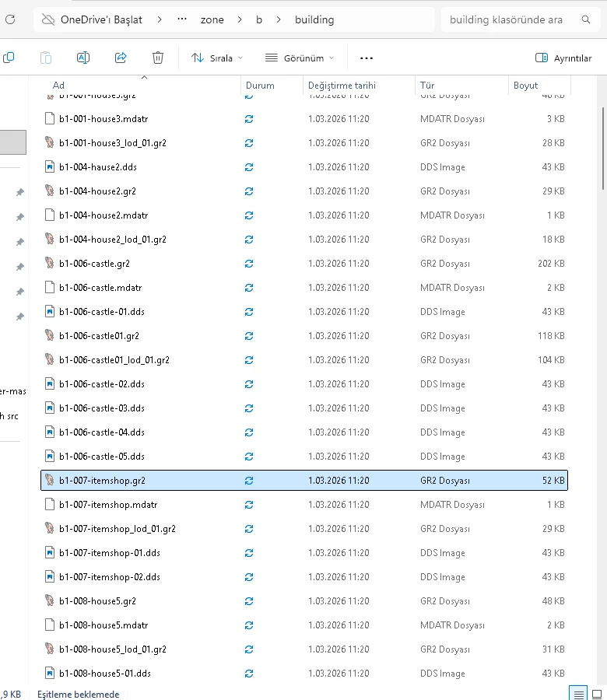Click GR2 icon of b1-006-castle.gr2
The width and height of the screenshot is (607, 700).
[x=50, y=263]
